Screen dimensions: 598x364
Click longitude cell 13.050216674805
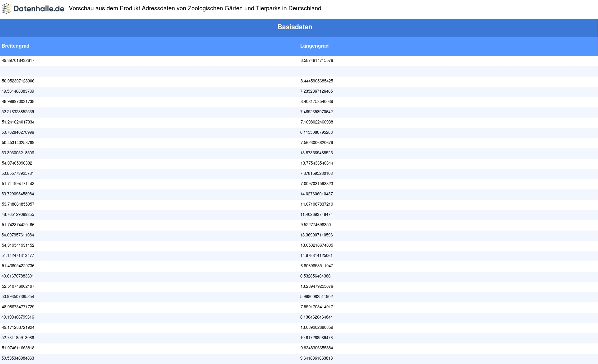coord(316,245)
